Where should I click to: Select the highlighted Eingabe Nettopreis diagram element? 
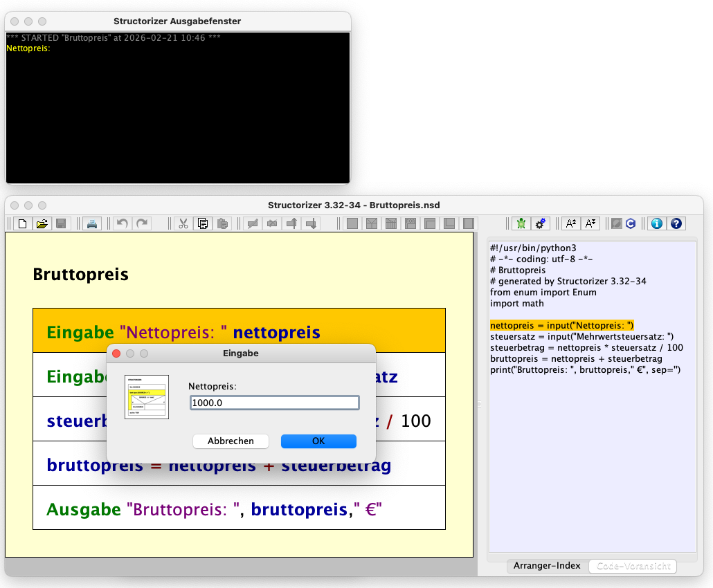(240, 331)
